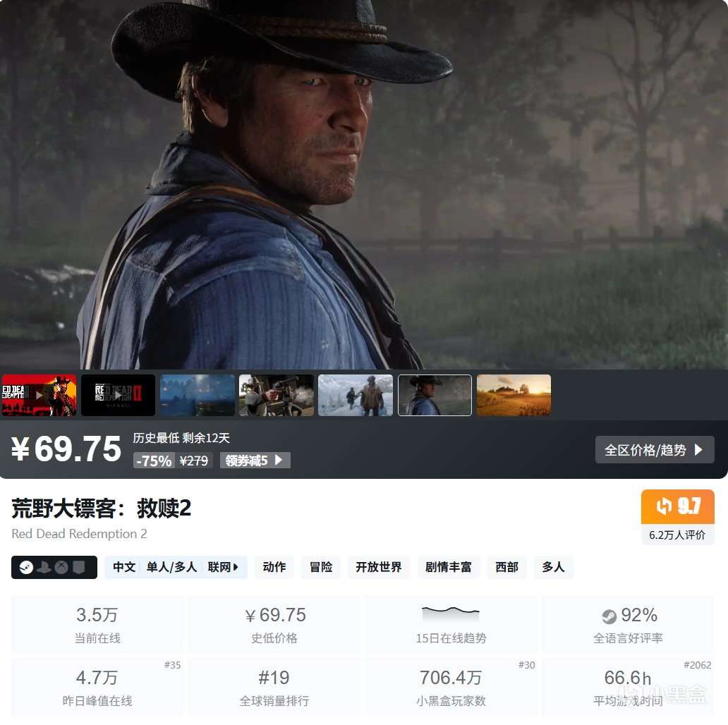The height and width of the screenshot is (725, 728).
Task: Select the Xbox platform icon
Action: (61, 567)
